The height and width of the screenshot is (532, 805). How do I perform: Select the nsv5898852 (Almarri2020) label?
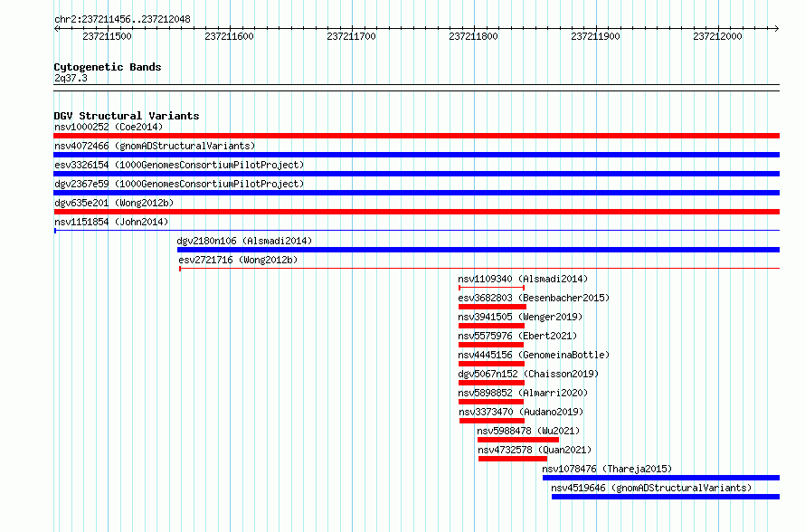click(x=523, y=393)
